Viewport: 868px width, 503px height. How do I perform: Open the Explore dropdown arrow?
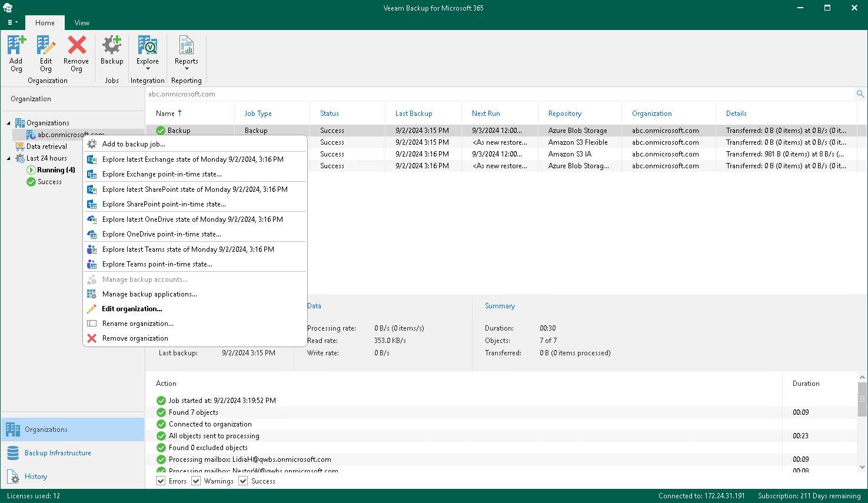(x=148, y=69)
